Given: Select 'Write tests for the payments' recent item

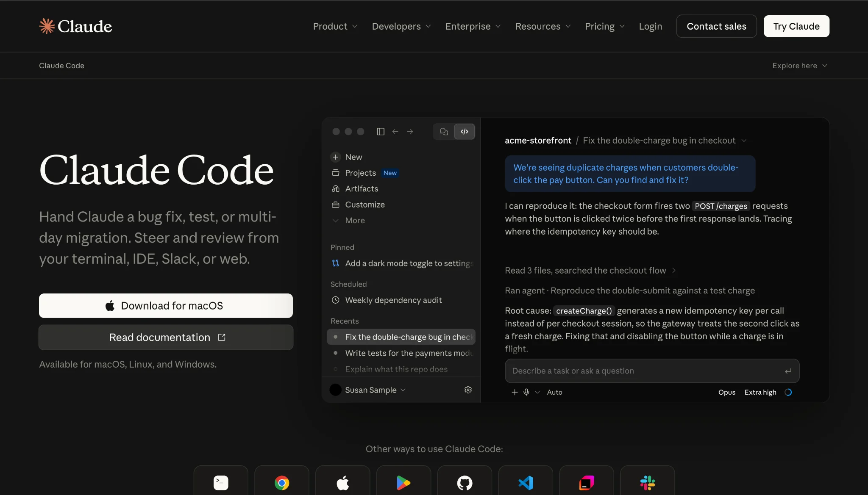Looking at the screenshot, I should coord(401,353).
